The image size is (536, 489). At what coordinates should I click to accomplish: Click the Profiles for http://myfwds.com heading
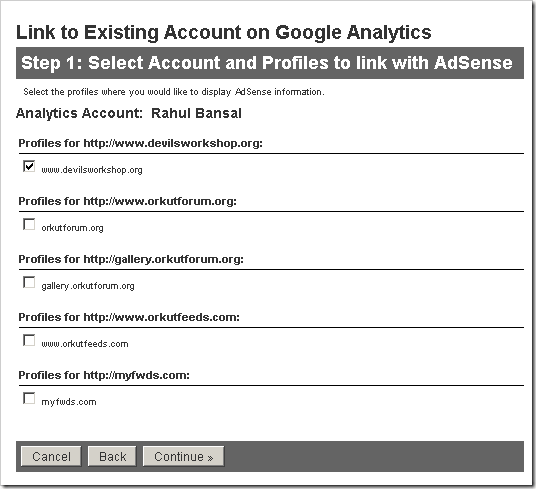pyautogui.click(x=104, y=376)
